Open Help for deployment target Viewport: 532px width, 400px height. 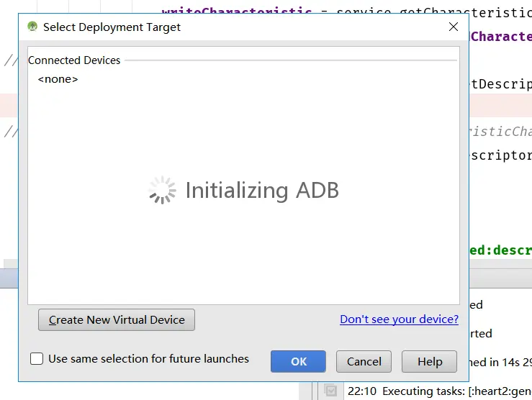429,361
